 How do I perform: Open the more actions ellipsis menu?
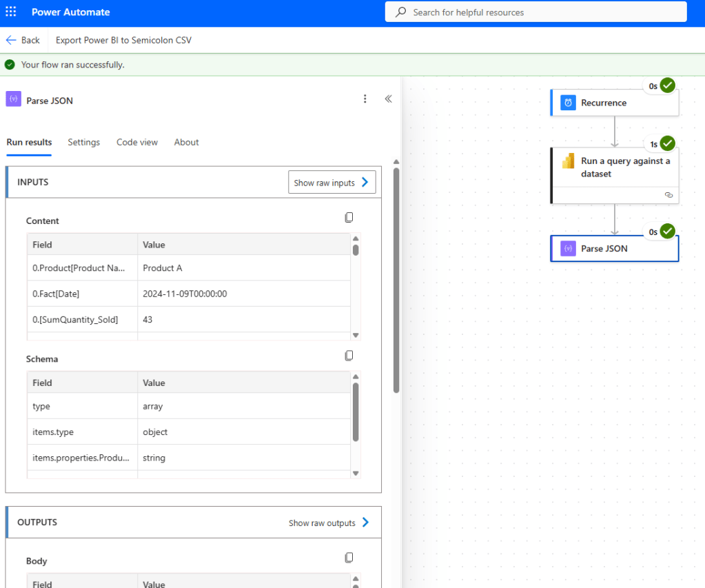point(365,99)
